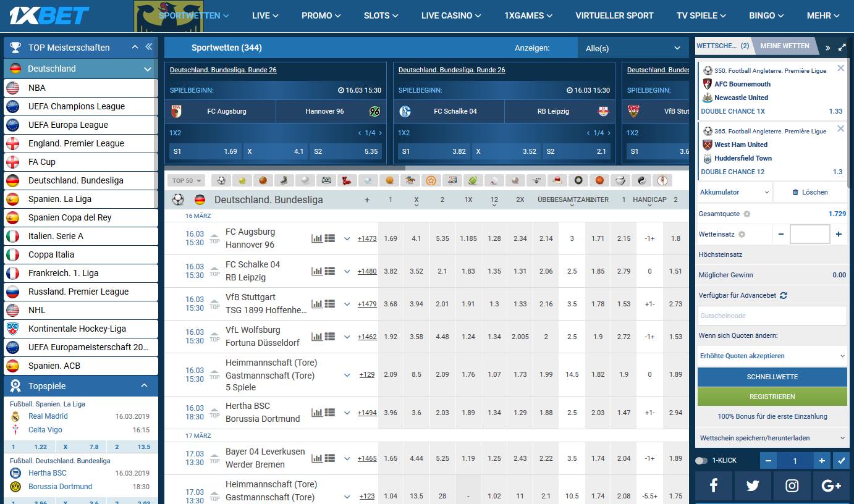Select the ice hockey skate filter icon

284,180
